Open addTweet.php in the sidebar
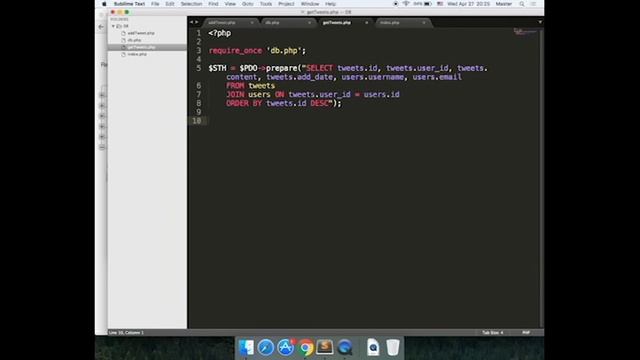 141,33
